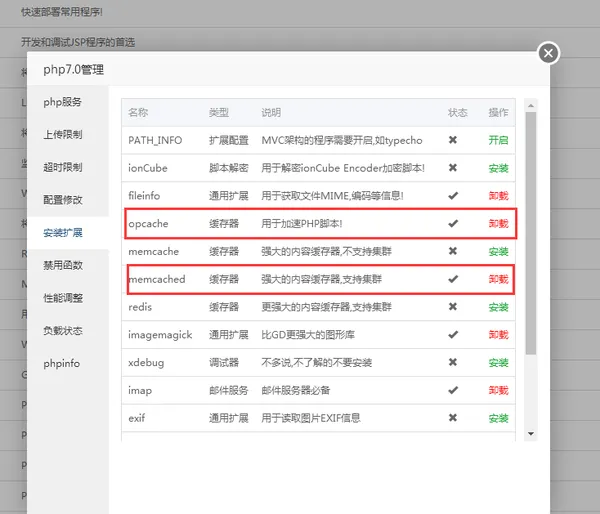
Task: Open the phpinfo tab
Action: (x=62, y=364)
